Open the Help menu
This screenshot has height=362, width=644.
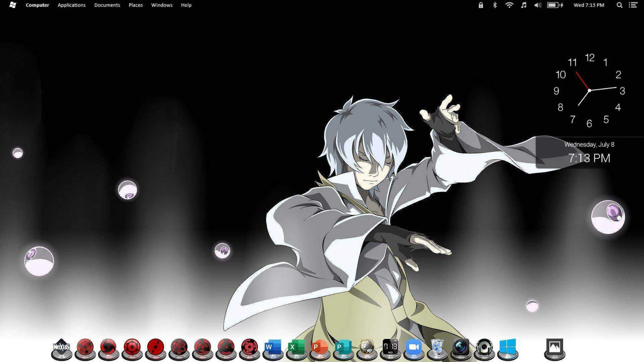186,5
